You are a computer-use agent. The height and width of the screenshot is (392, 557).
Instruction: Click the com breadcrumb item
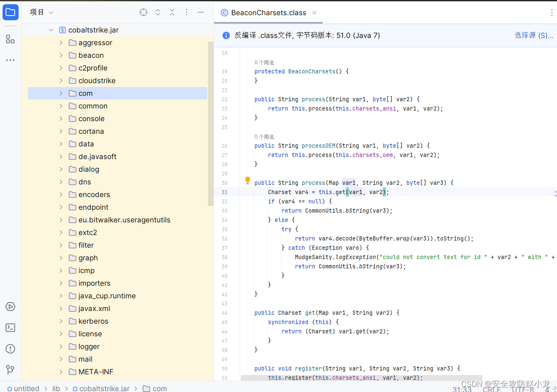coord(155,388)
